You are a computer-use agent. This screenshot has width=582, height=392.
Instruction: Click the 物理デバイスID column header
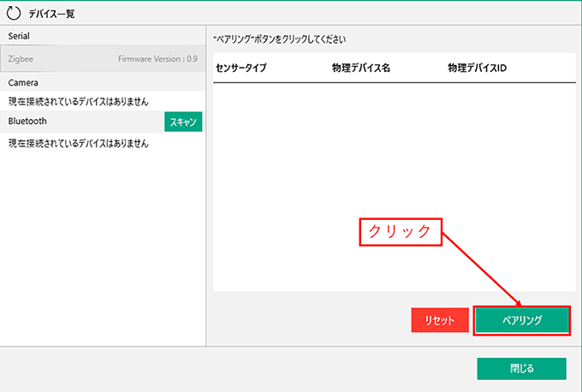pyautogui.click(x=477, y=68)
